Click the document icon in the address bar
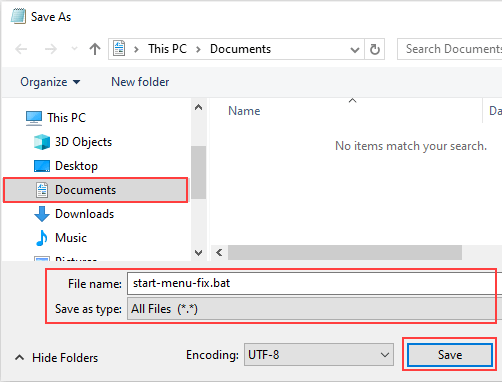The image size is (502, 382). coord(119,49)
